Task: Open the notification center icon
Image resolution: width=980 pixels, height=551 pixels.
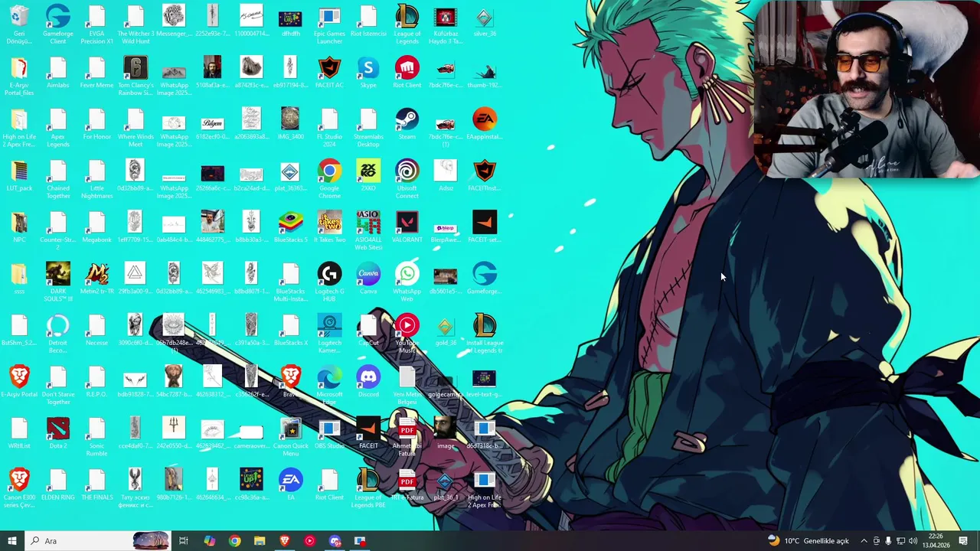Action: tap(963, 541)
